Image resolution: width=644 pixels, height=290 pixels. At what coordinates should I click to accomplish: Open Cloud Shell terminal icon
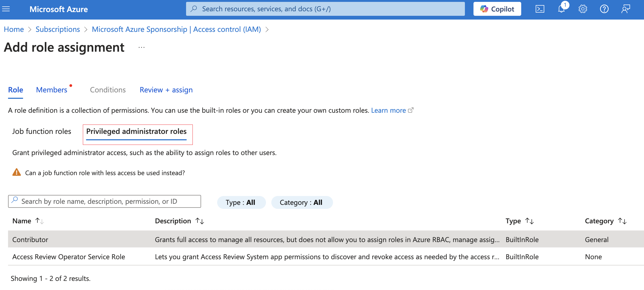pyautogui.click(x=540, y=9)
